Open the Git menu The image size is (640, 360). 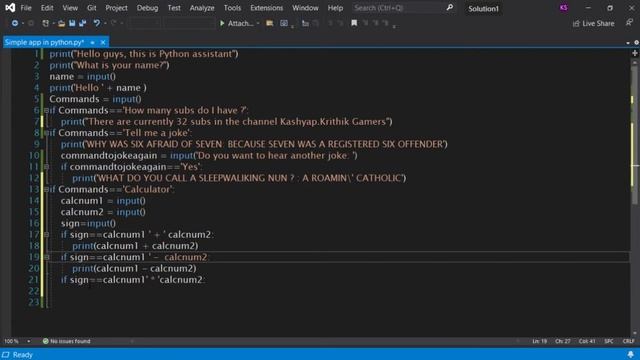pos(91,8)
